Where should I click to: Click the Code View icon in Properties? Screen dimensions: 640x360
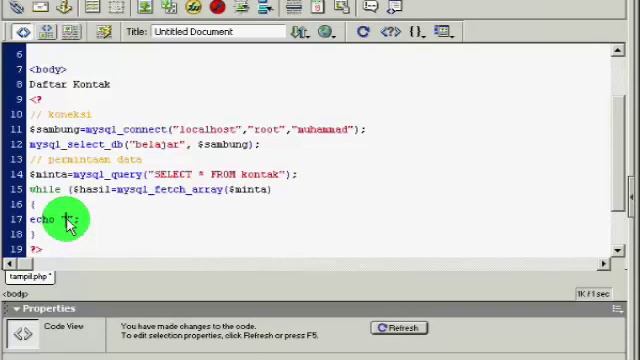(x=23, y=334)
